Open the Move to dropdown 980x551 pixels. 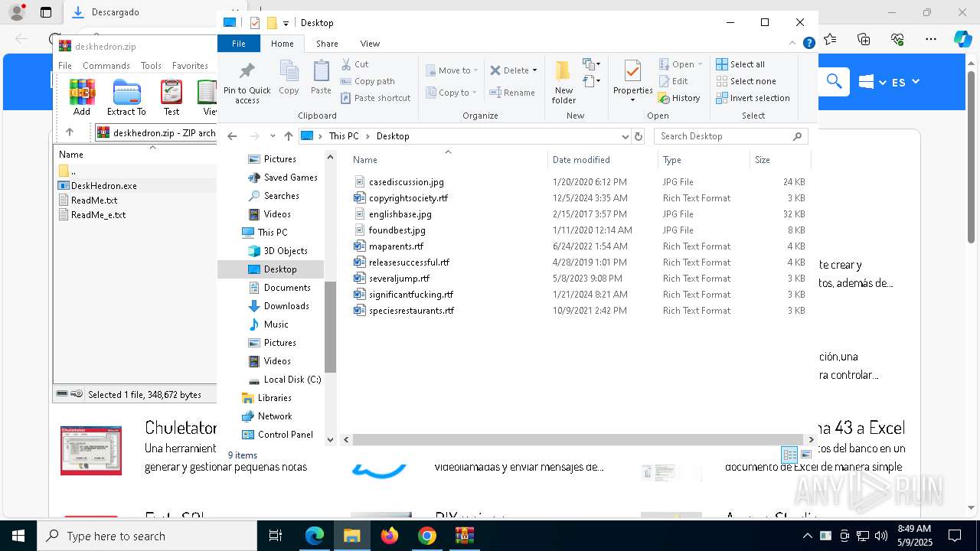point(452,70)
